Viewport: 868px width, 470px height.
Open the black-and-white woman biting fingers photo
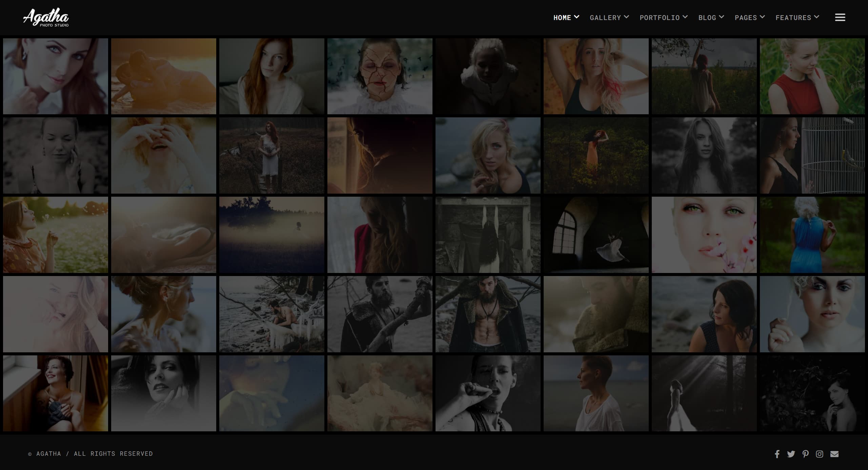(488, 393)
